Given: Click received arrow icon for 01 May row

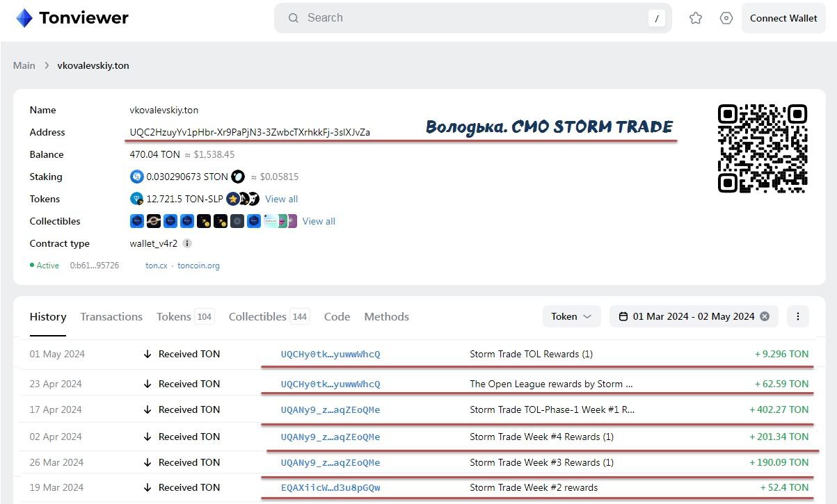Looking at the screenshot, I should tap(148, 354).
